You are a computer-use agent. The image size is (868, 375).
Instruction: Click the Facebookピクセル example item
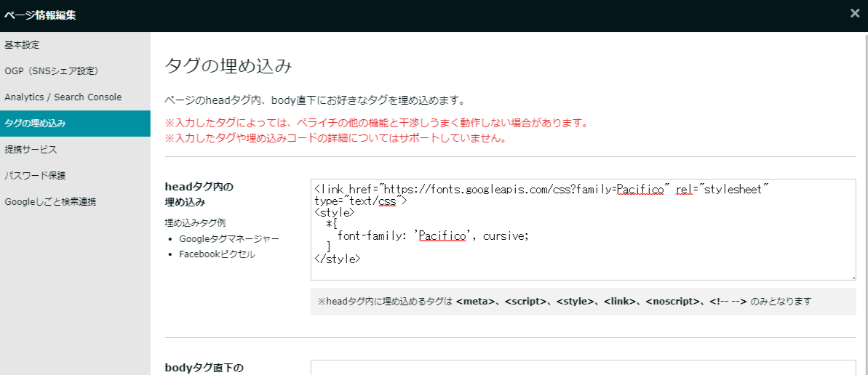click(217, 254)
